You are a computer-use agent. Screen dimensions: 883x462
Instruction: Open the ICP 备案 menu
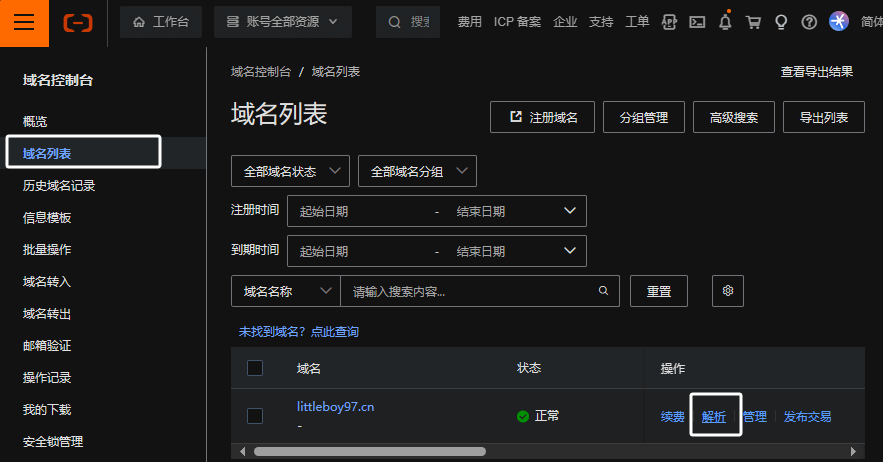pos(517,22)
